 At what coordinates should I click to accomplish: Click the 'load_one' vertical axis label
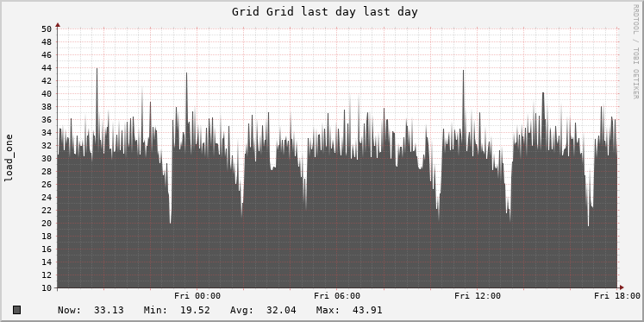(9, 158)
